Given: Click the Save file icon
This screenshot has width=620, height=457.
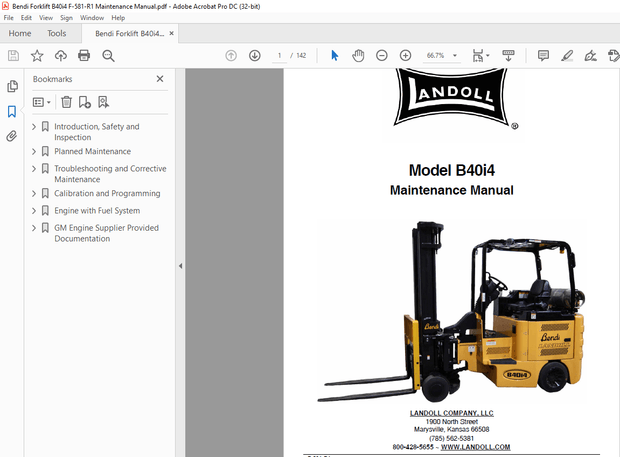Looking at the screenshot, I should click(13, 56).
